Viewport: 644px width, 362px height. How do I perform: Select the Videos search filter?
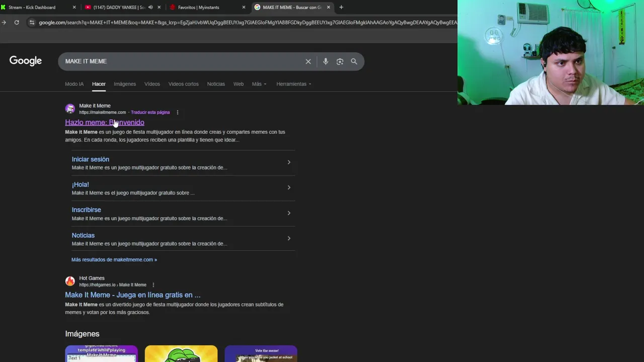pos(152,84)
